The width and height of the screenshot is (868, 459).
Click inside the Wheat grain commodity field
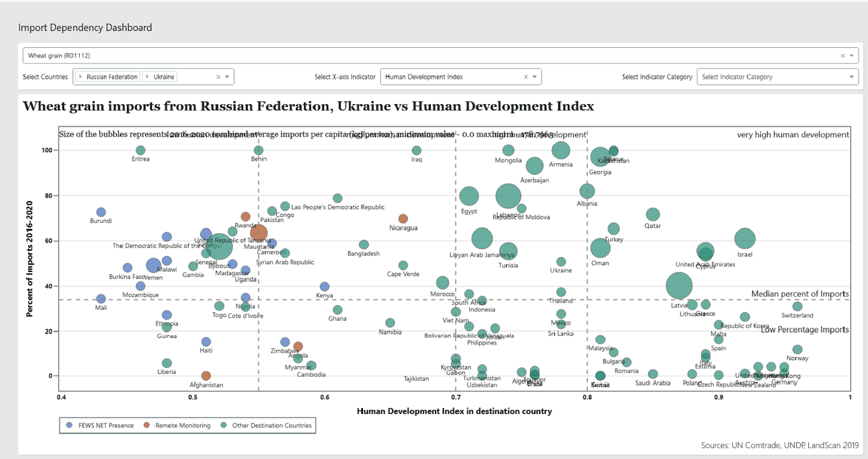[380, 56]
